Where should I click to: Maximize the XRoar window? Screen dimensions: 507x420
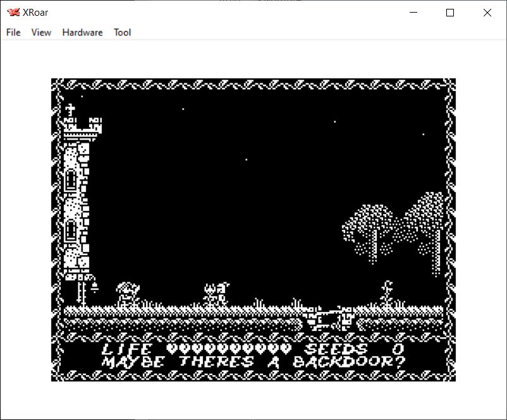pos(450,13)
